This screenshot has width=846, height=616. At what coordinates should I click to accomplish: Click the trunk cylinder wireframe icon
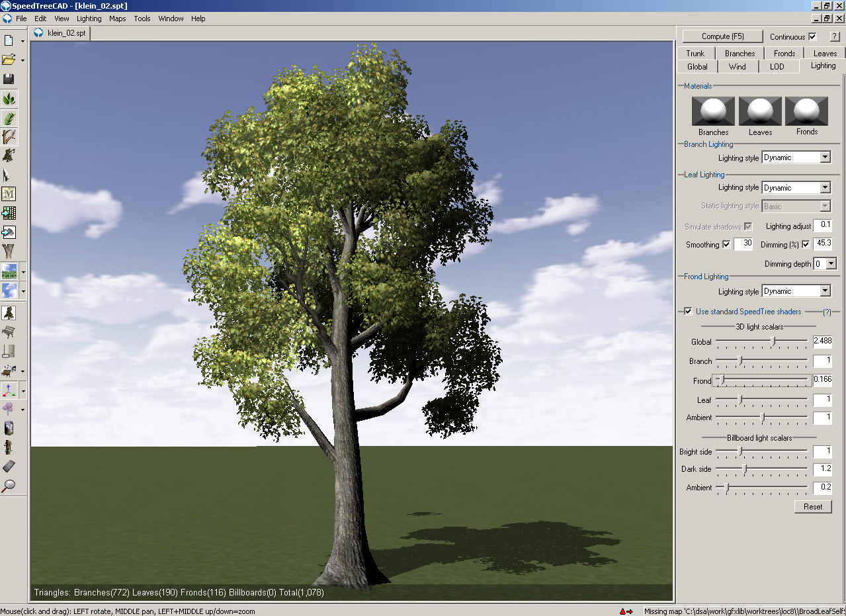coord(9,428)
